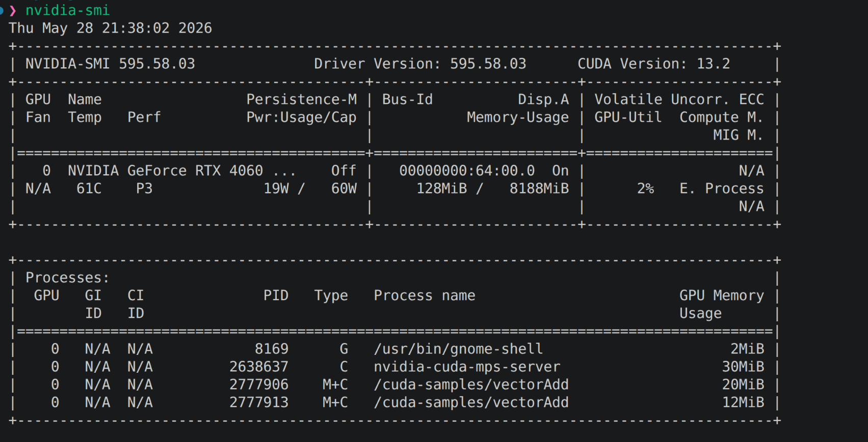868x442 pixels.
Task: Click the Bus-Id column header
Action: [x=407, y=99]
